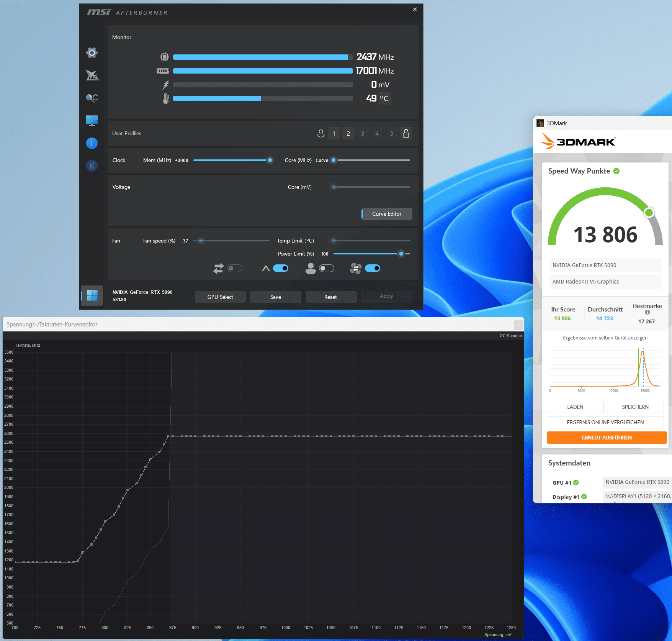Click the '17001 MHz' memory clock reading

[375, 71]
